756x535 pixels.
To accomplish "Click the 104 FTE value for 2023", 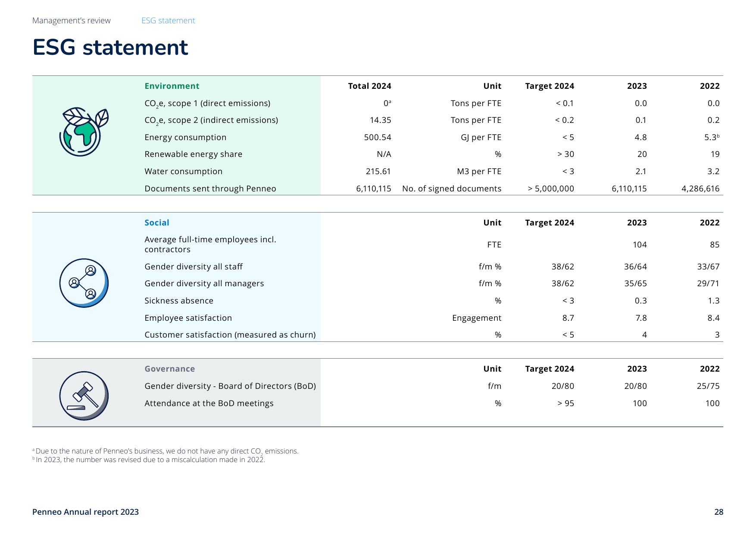I will tap(640, 244).
